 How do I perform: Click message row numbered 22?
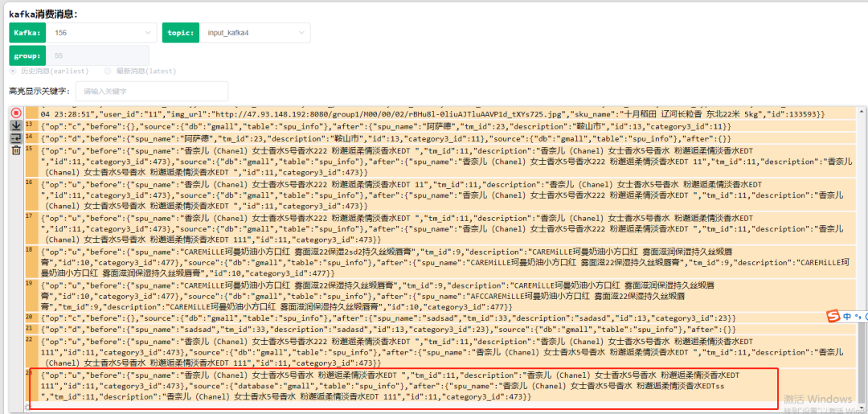[x=440, y=351]
